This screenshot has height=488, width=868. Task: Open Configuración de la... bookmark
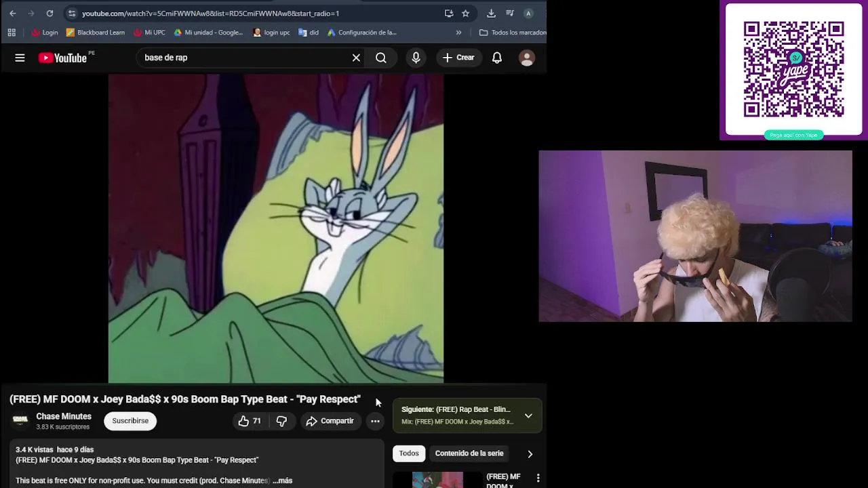361,33
